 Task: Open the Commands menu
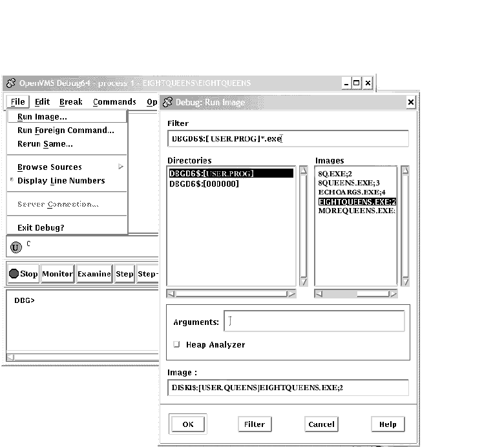click(x=114, y=102)
